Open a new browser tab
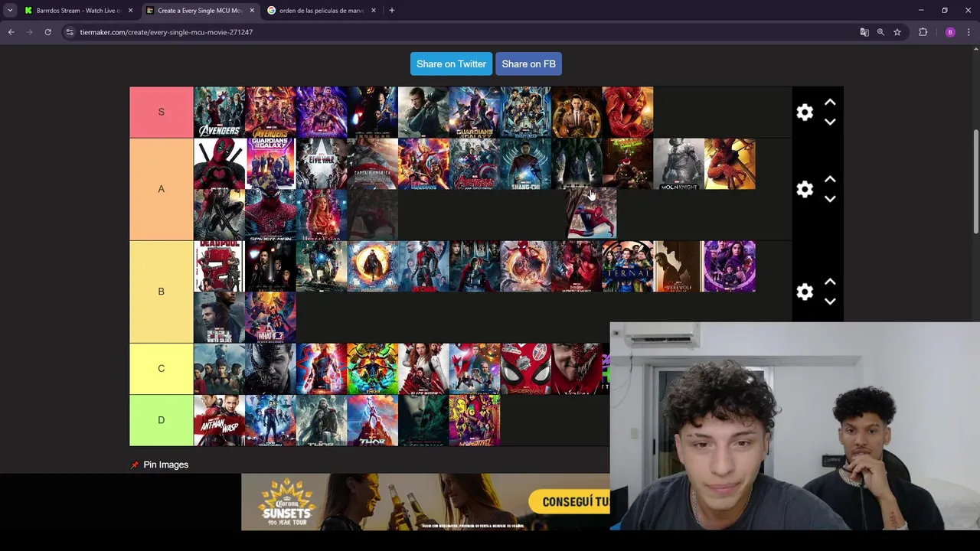This screenshot has height=551, width=980. coord(391,11)
